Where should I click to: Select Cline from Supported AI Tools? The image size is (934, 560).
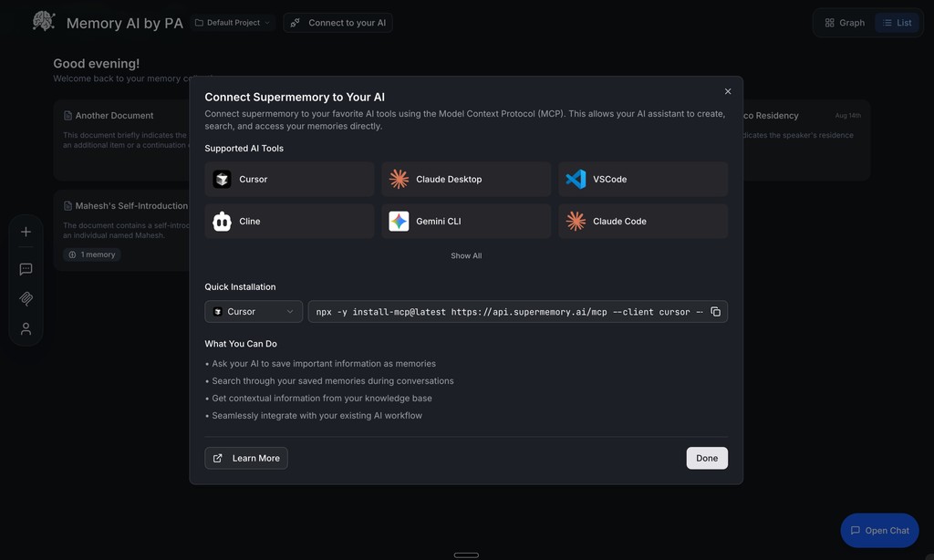coord(288,221)
